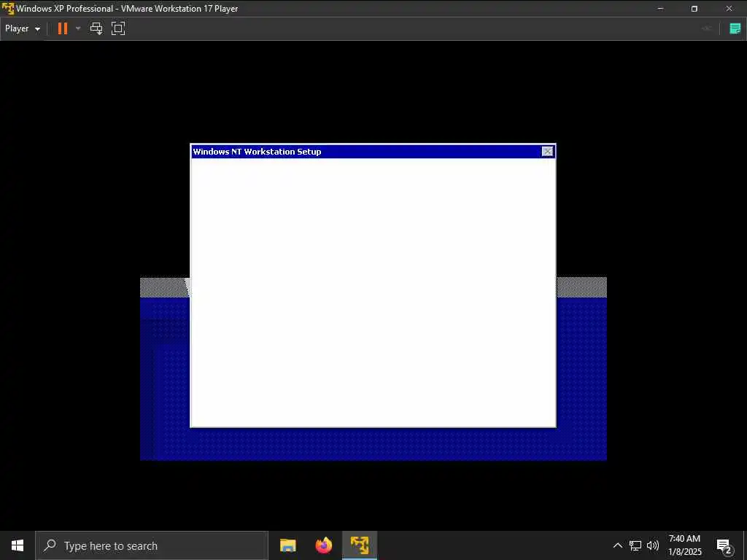Close the Windows NT Workstation Setup dialog

click(547, 152)
